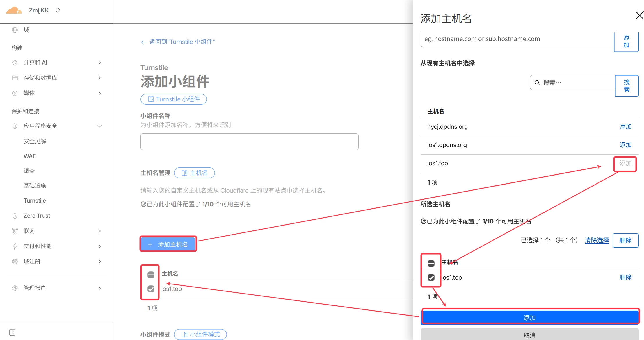Image resolution: width=644 pixels, height=340 pixels.
Task: Click the 域注册 globe icon
Action: pyautogui.click(x=15, y=261)
